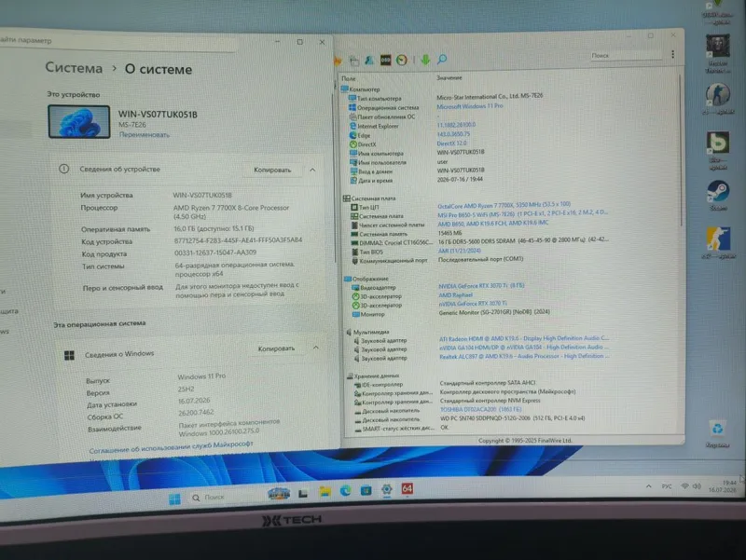Open the NVIDIA GeForce RTX 3070 Ti video adapter link
Viewport: 746px width, 560px height.
pyautogui.click(x=481, y=286)
